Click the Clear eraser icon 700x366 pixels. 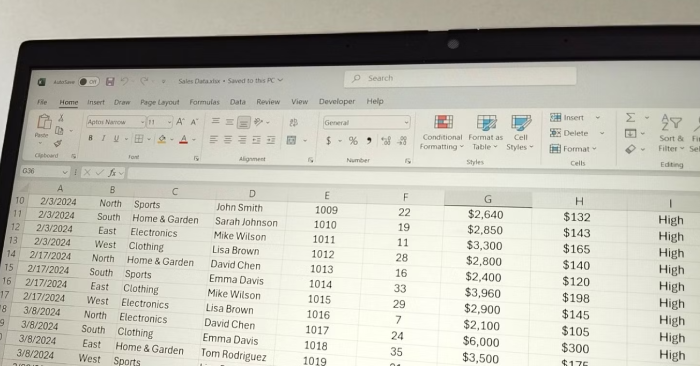point(630,149)
